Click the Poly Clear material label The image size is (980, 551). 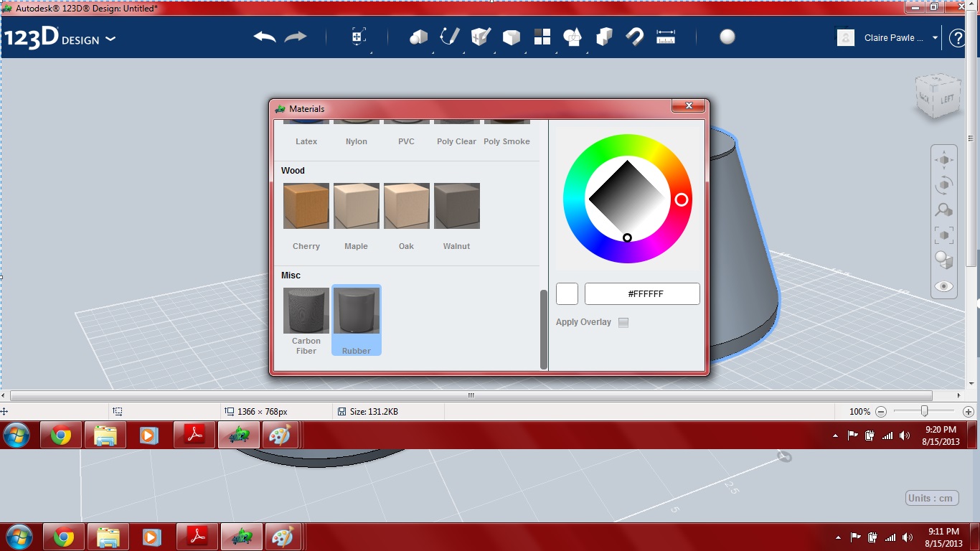tap(456, 142)
